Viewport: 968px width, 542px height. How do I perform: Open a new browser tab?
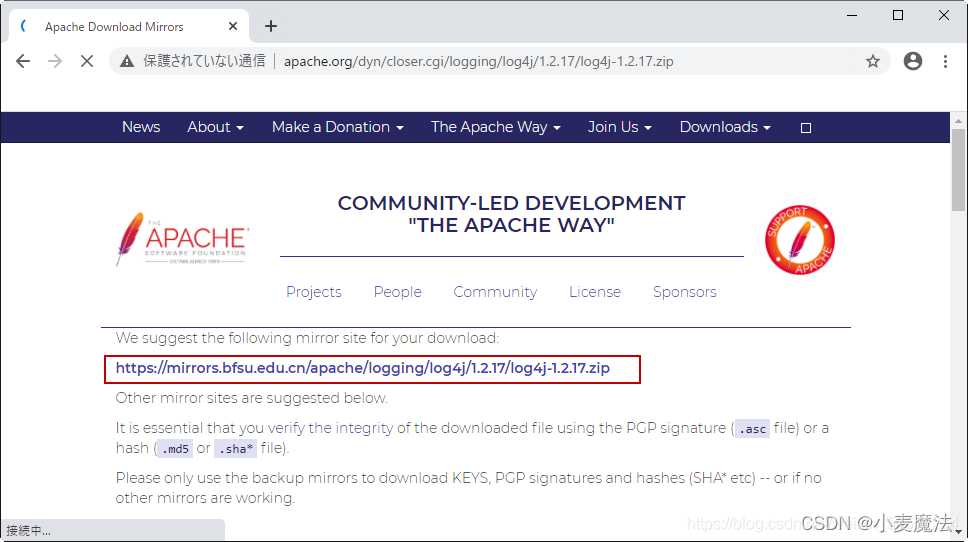tap(270, 26)
